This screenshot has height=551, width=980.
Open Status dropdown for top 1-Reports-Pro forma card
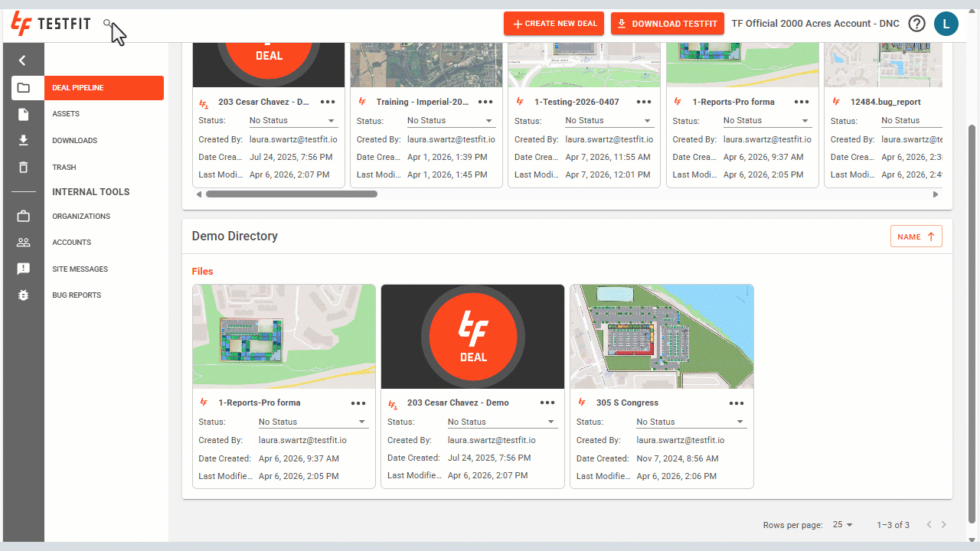[766, 121]
